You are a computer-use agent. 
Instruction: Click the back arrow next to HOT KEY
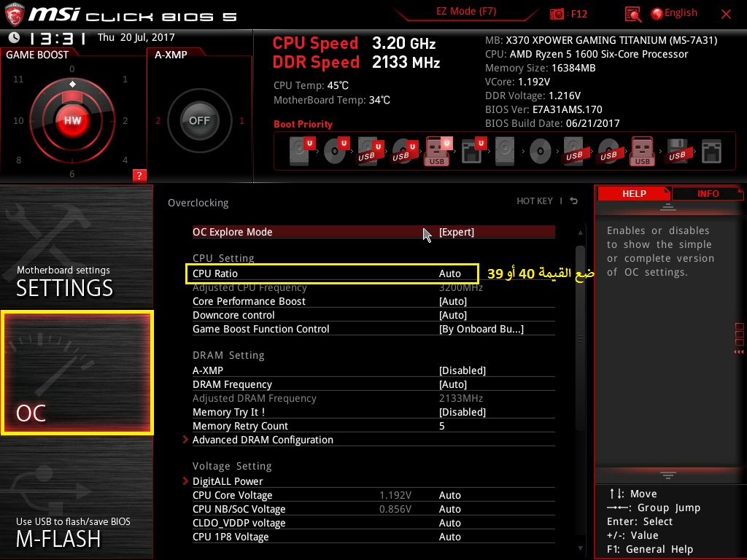click(573, 201)
